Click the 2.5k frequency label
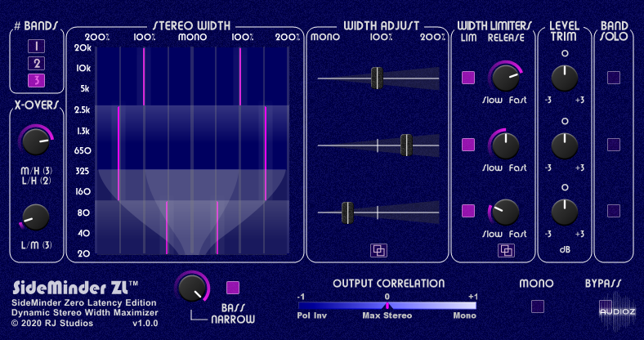Screen dimensions: 644x340 point(83,110)
